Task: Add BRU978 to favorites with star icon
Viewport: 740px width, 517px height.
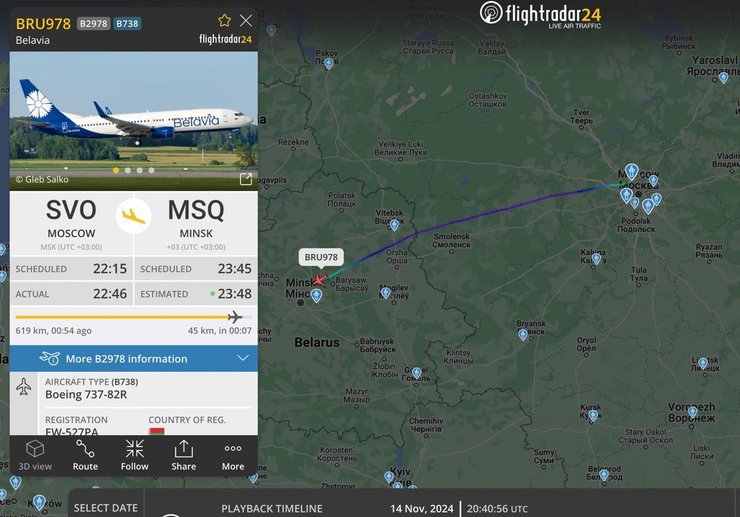Action: [x=224, y=21]
